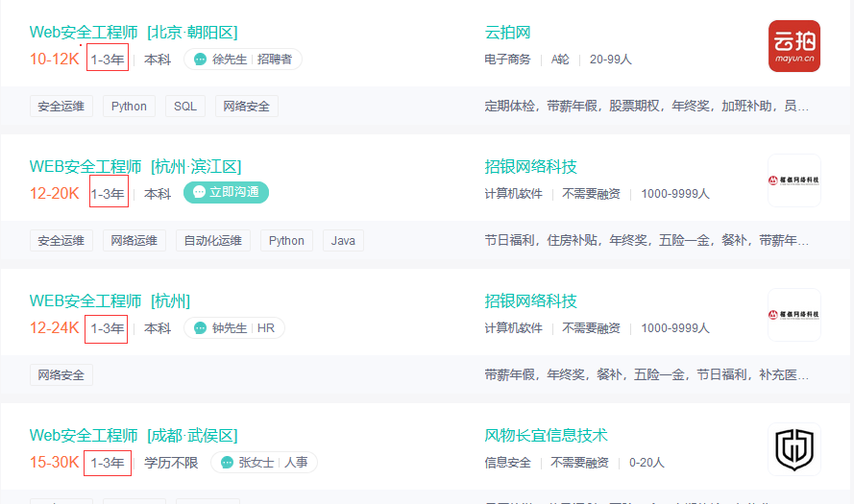The height and width of the screenshot is (504, 854).
Task: Select the 网络运维 skill tag
Action: [134, 241]
